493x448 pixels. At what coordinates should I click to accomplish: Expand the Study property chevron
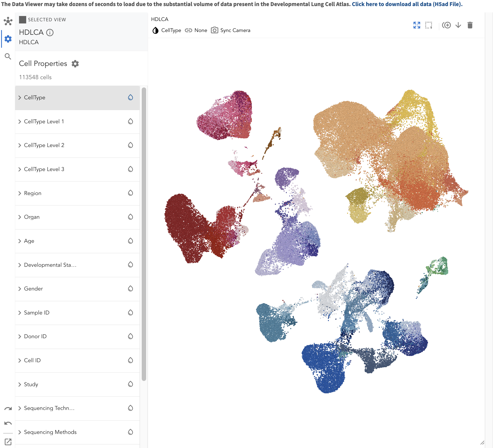pyautogui.click(x=20, y=385)
